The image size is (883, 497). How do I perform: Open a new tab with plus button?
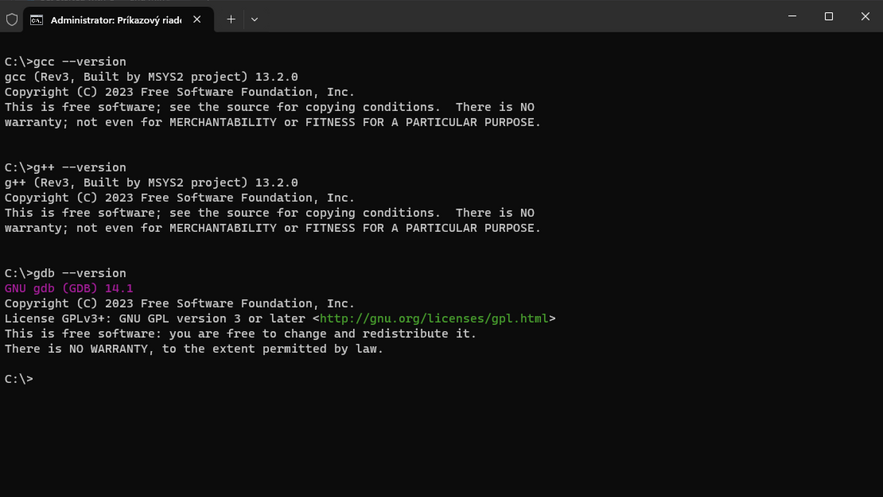pyautogui.click(x=231, y=19)
